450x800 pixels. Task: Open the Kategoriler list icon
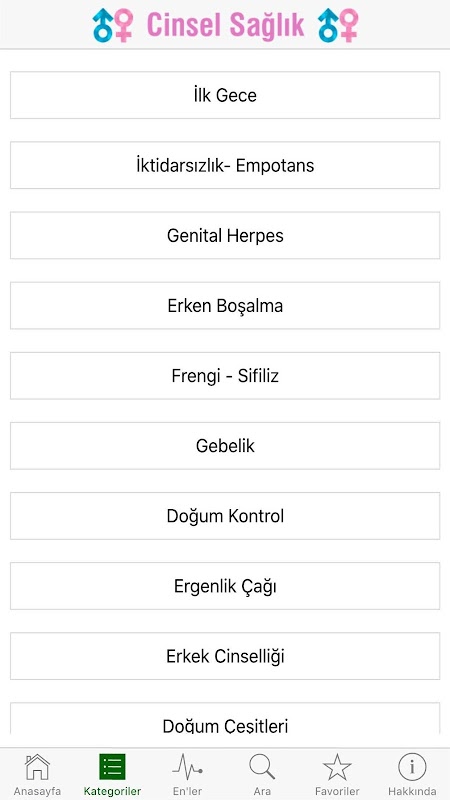(x=112, y=767)
